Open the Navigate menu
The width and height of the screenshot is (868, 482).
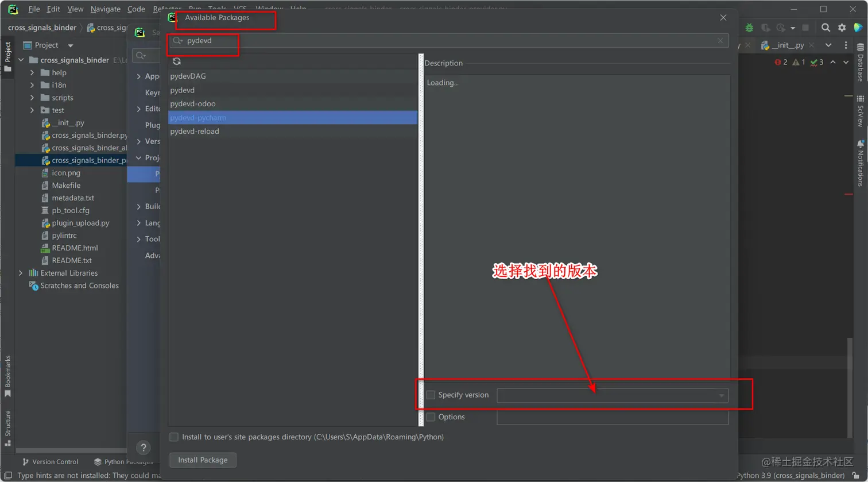pyautogui.click(x=106, y=9)
